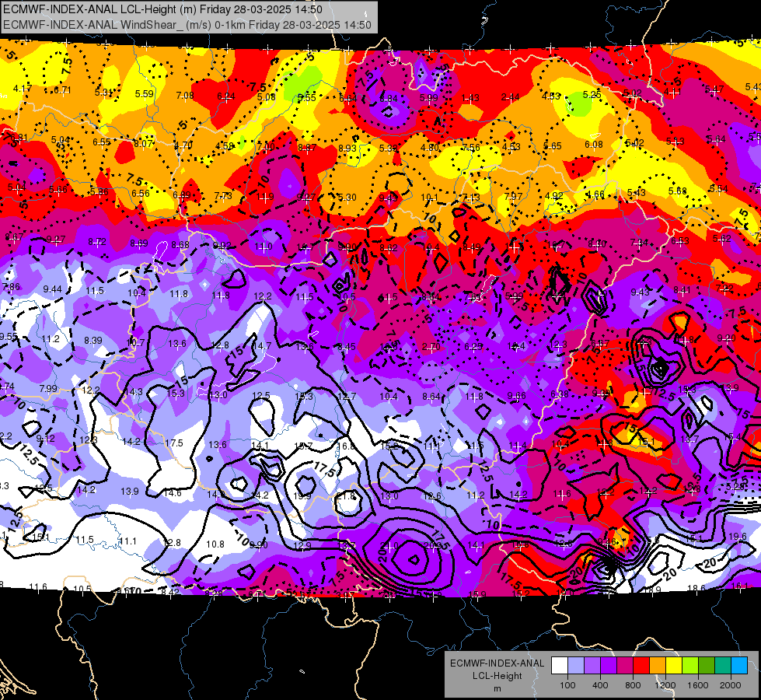This screenshot has width=761, height=700.
Task: Click the grid point value '16.8'
Action: 346,446
